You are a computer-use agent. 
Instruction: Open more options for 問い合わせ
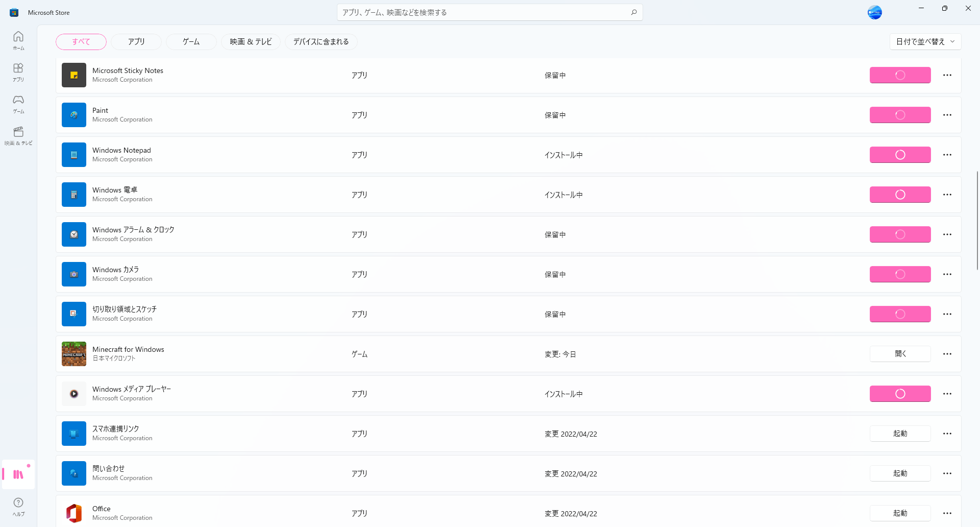point(947,473)
